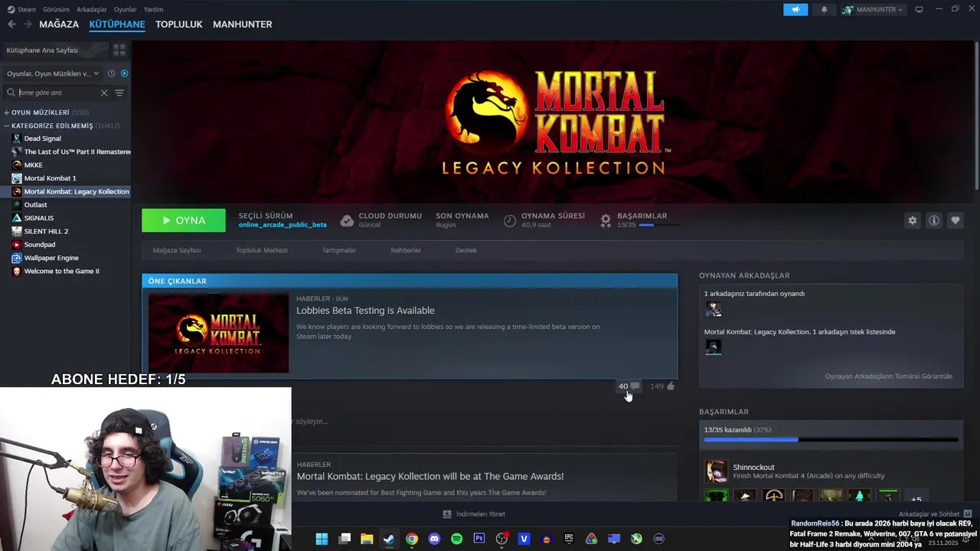Open Steam client in the taskbar

click(389, 539)
